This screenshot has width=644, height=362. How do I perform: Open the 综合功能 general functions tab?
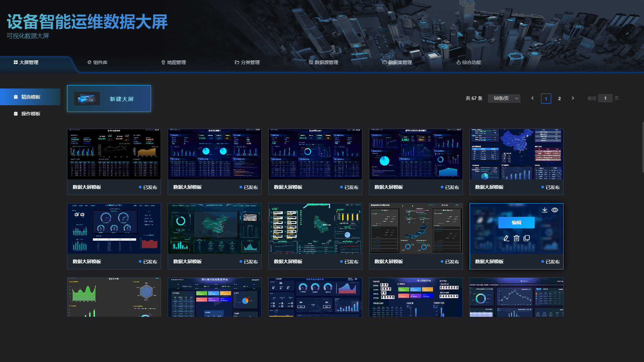coord(469,62)
